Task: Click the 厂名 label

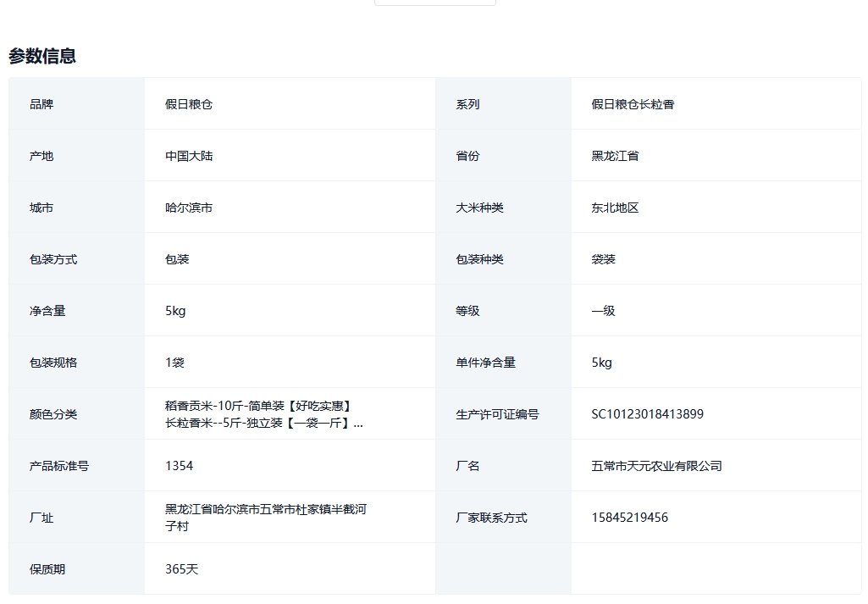Action: (x=467, y=466)
